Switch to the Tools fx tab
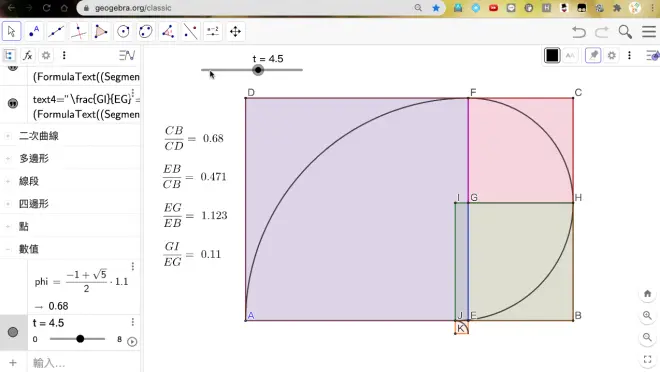 point(28,55)
